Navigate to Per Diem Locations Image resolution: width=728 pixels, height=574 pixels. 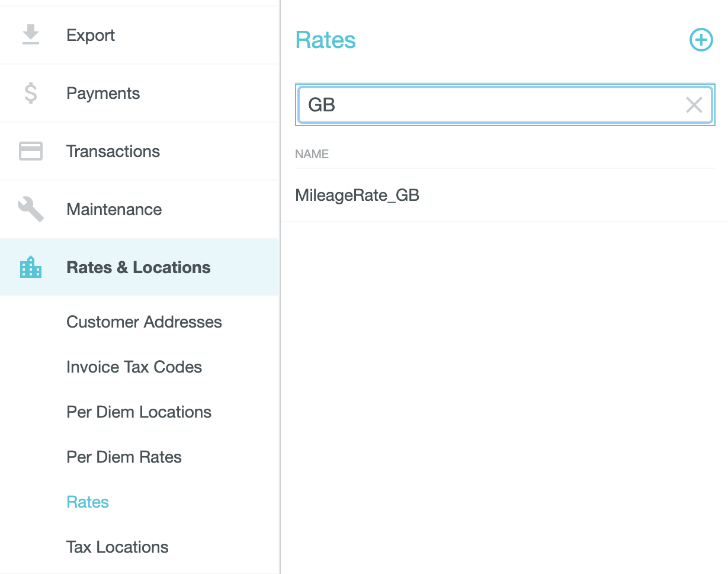click(x=139, y=412)
